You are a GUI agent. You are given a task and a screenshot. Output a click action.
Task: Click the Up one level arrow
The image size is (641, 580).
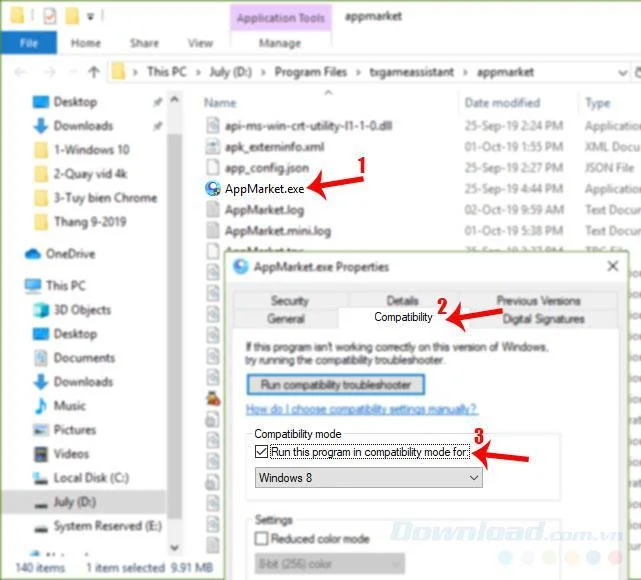(x=94, y=72)
